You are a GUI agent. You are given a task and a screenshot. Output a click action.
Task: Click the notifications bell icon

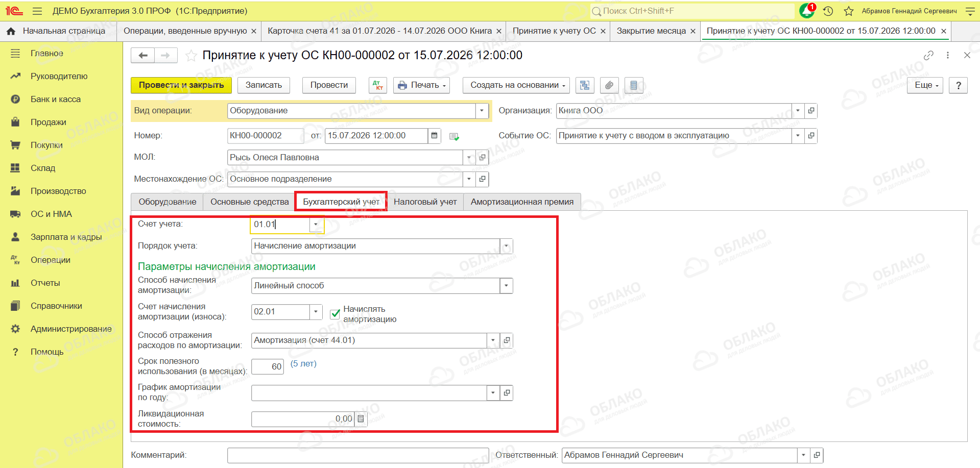pos(807,11)
